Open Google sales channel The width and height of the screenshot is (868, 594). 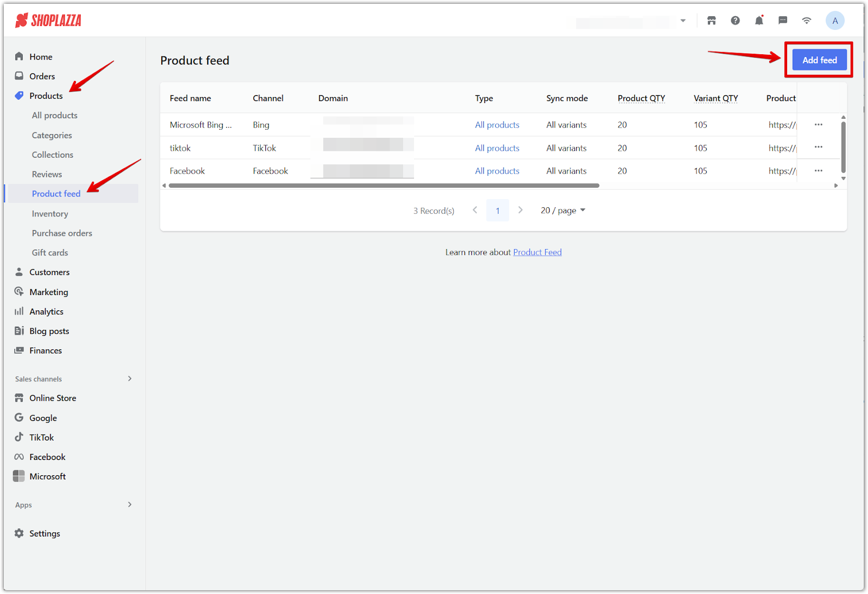coord(43,418)
